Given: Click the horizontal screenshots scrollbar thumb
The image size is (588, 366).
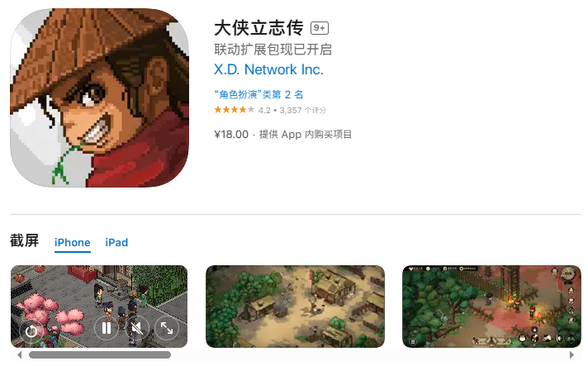Looking at the screenshot, I should (100, 354).
